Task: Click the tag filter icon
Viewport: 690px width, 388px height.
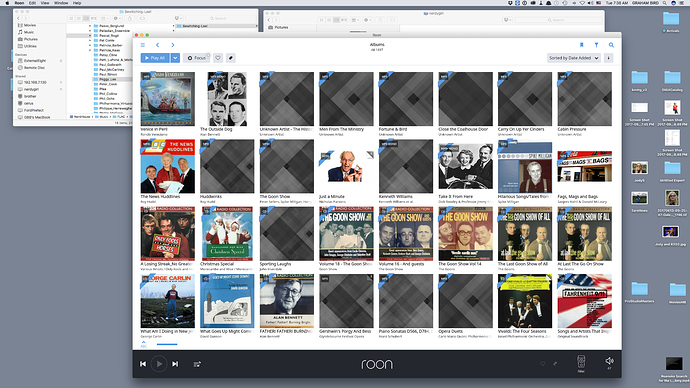Action: [231, 58]
